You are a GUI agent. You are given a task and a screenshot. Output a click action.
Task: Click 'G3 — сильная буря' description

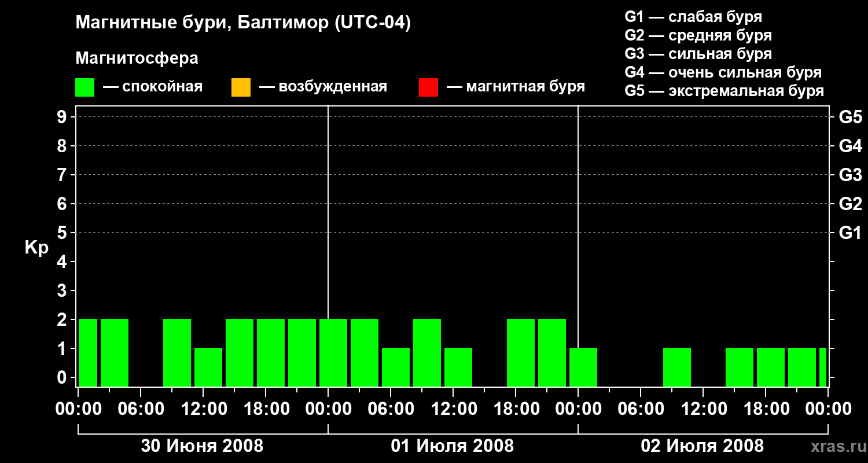click(x=698, y=54)
